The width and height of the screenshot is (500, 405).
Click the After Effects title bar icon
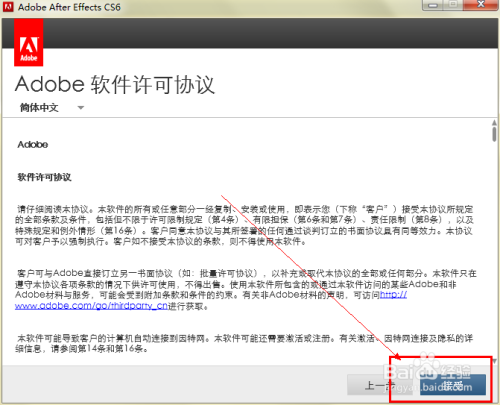(8, 7)
